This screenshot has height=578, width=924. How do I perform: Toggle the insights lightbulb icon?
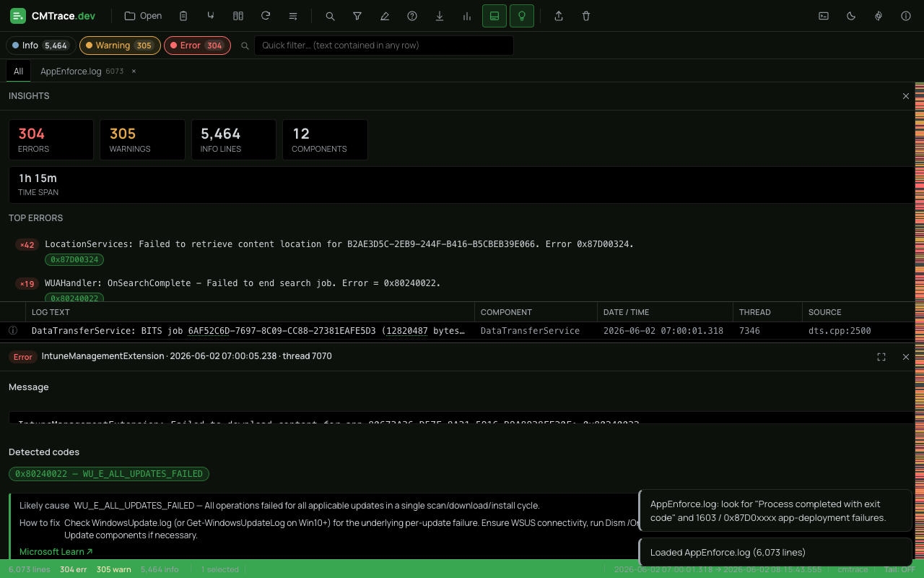coord(522,16)
